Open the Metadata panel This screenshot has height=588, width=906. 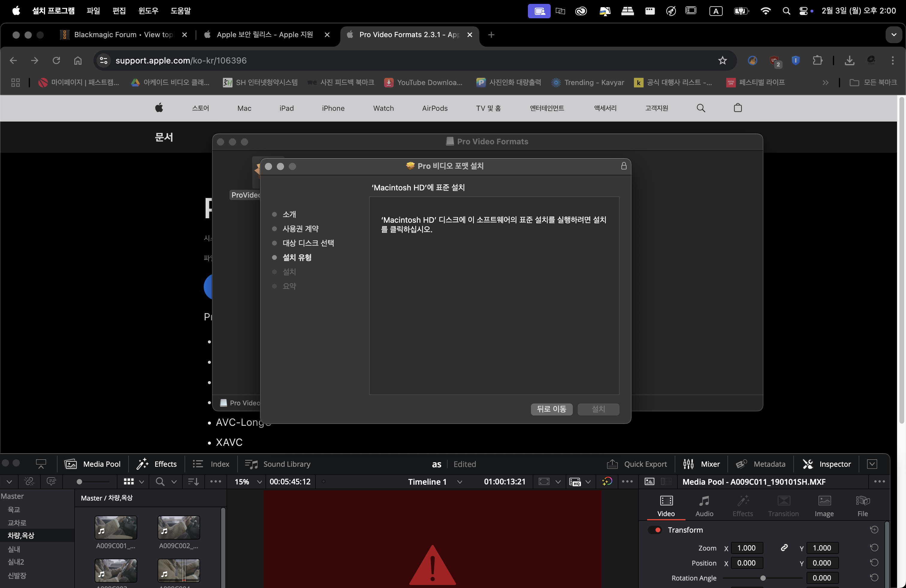(760, 464)
